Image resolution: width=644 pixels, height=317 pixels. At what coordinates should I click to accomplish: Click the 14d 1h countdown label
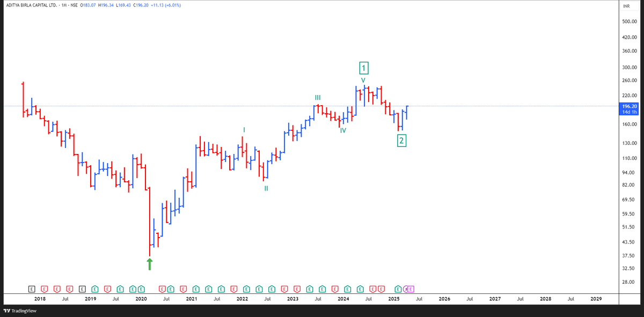[x=628, y=112]
